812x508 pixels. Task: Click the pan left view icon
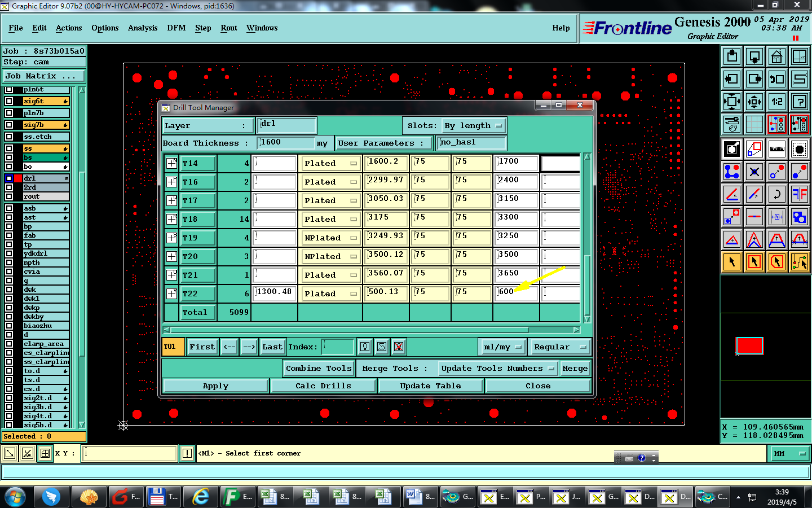(x=732, y=79)
